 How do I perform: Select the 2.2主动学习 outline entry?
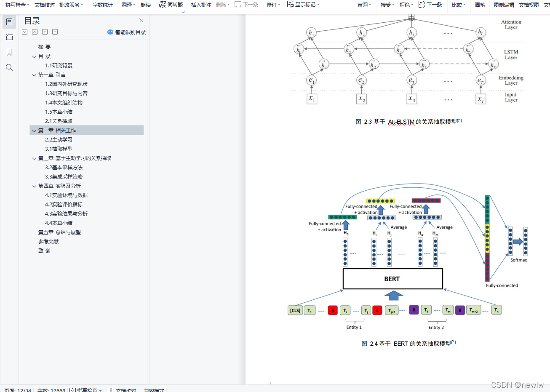coord(59,140)
